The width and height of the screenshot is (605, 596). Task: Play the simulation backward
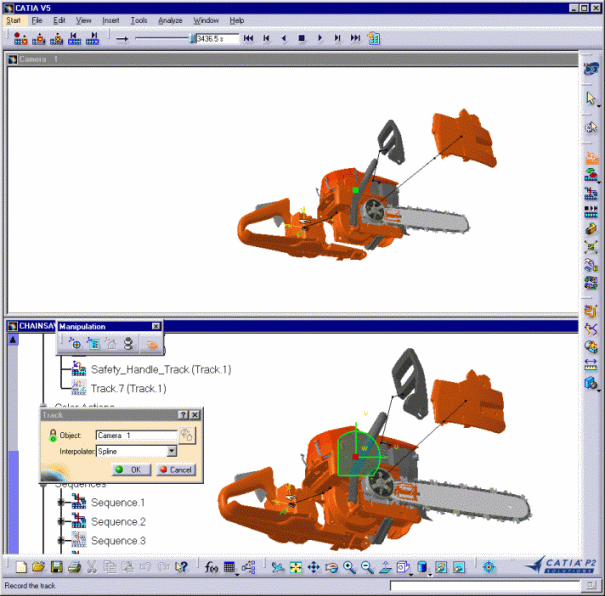coord(284,38)
